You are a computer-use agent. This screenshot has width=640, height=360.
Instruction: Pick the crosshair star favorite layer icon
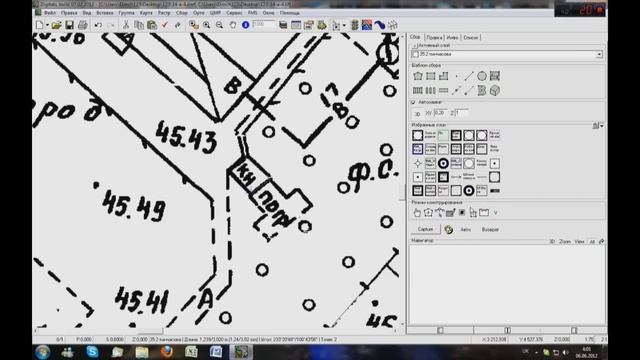pos(418,163)
